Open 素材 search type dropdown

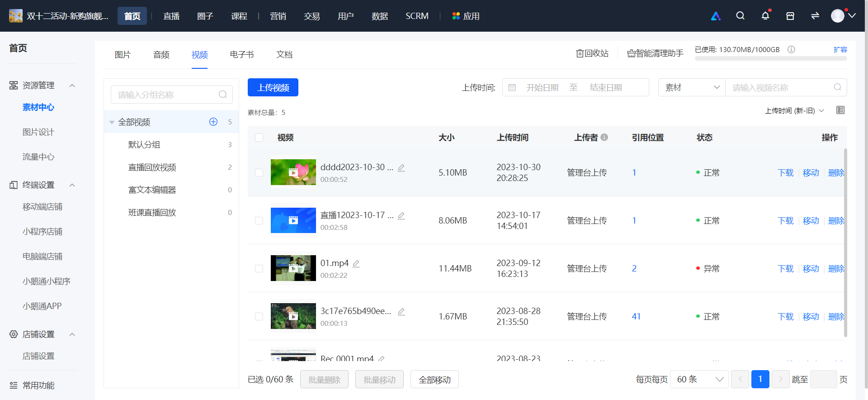[692, 87]
